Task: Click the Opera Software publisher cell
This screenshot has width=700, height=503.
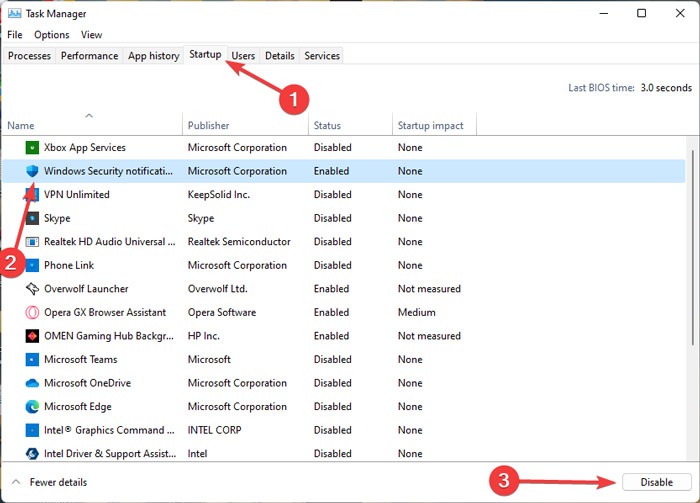Action: (x=222, y=312)
